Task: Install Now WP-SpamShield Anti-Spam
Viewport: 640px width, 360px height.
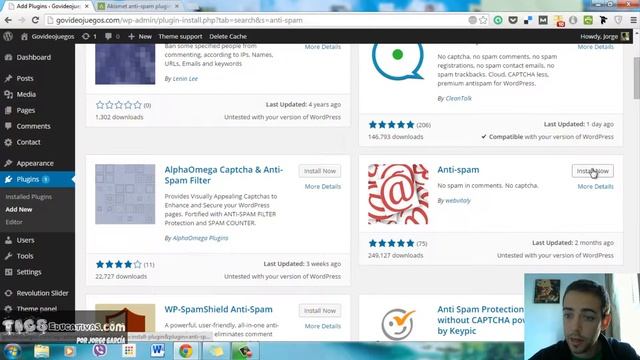Action: coord(320,311)
